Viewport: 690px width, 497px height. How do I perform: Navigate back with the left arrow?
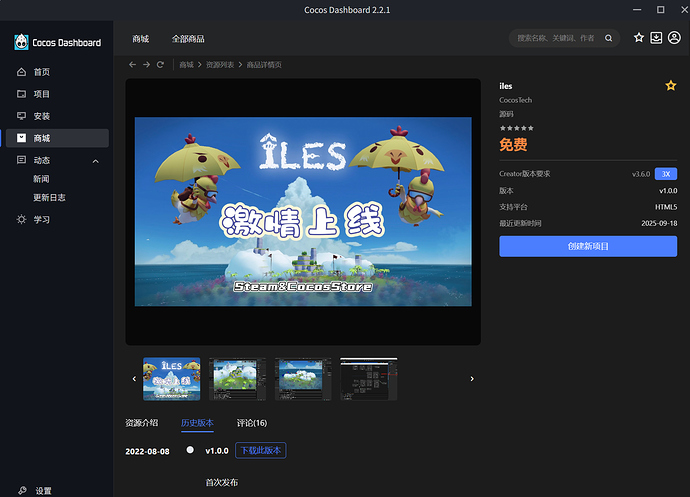pos(132,65)
